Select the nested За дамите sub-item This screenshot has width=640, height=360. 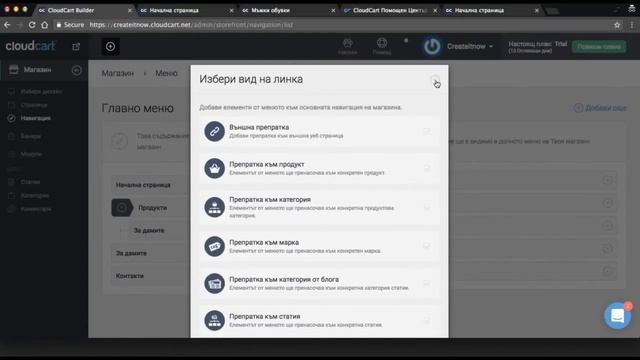click(x=149, y=231)
